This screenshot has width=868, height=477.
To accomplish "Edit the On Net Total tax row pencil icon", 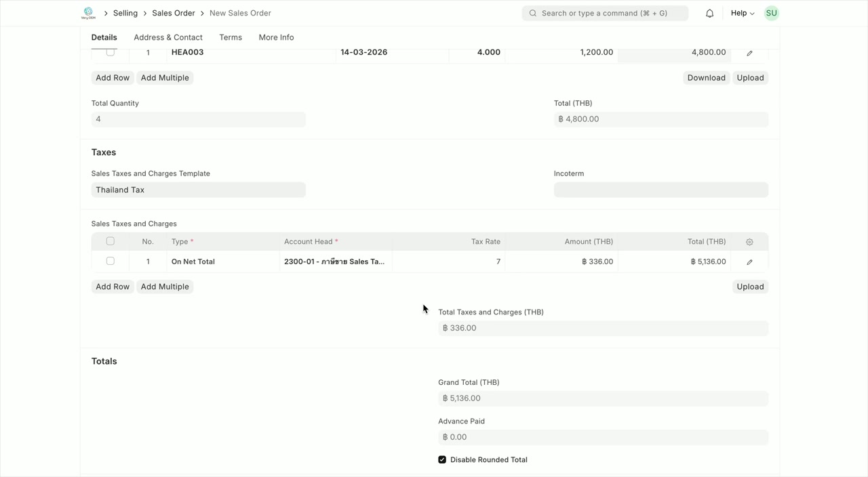I will [749, 262].
